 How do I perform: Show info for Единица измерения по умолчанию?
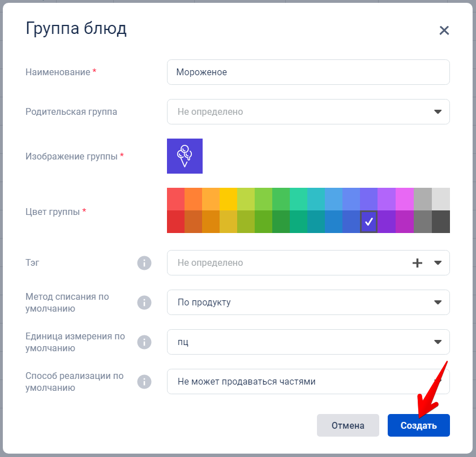point(144,342)
